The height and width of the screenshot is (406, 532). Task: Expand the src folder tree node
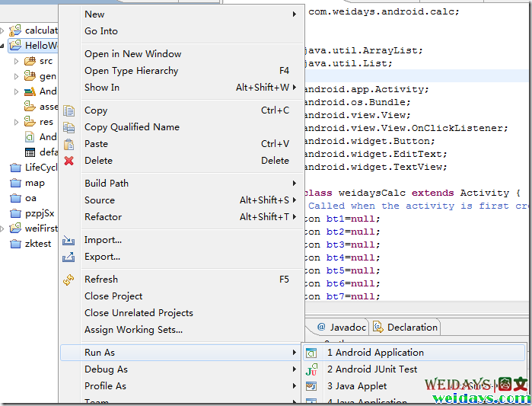point(17,61)
